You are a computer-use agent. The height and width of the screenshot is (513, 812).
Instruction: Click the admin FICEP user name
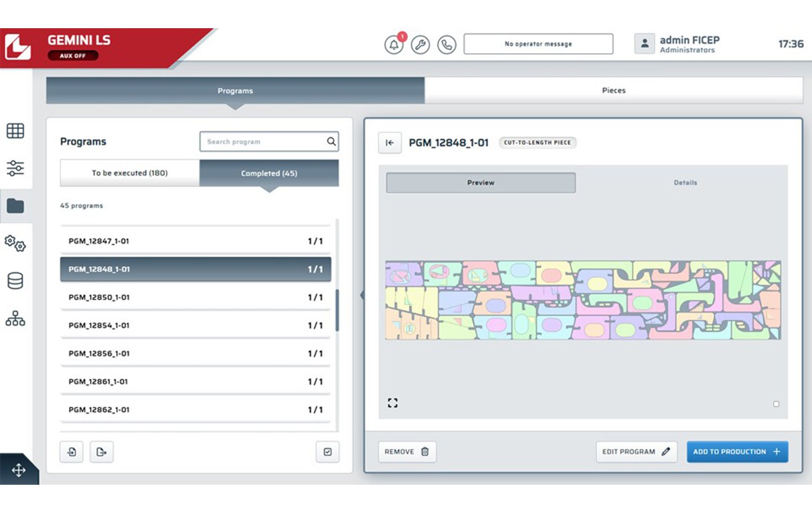tap(690, 40)
